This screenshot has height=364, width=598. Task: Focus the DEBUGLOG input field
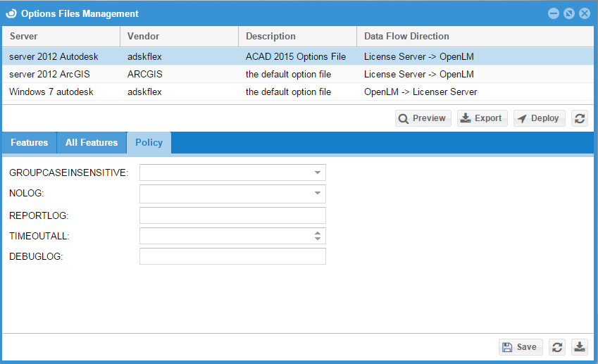(232, 256)
